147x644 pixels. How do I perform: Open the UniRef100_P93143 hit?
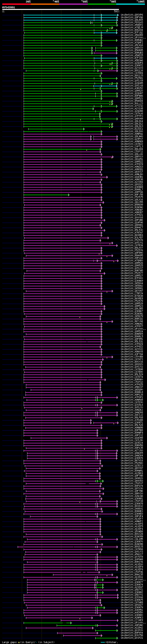pyautogui.click(x=132, y=23)
